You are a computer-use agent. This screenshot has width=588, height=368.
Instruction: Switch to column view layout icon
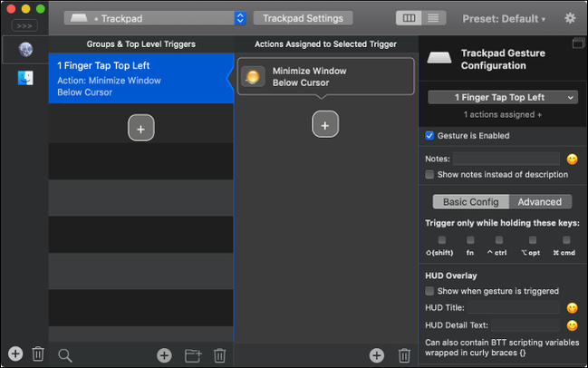coord(409,18)
